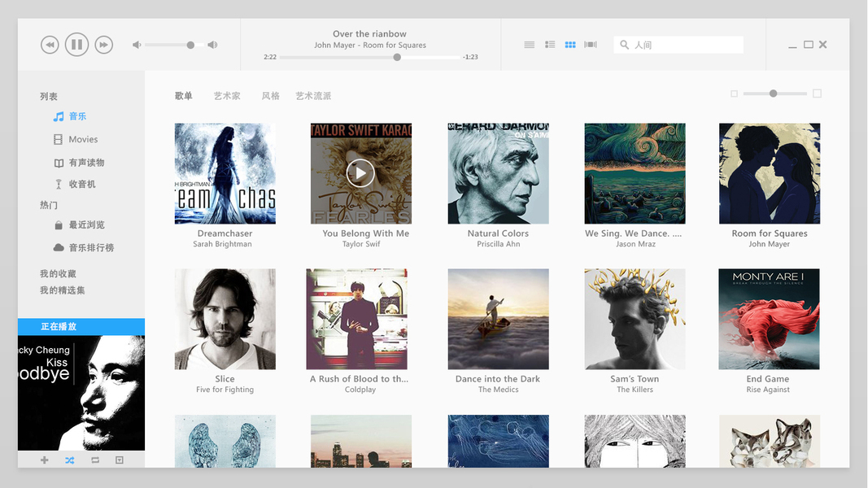Viewport: 868px width, 488px height.
Task: Select the grid view icon
Action: [570, 45]
